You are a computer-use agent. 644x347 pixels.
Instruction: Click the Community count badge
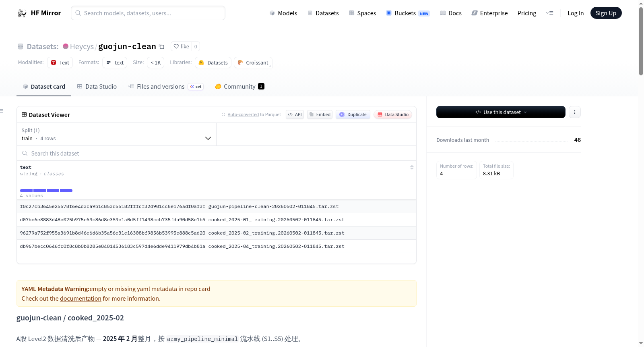click(261, 86)
